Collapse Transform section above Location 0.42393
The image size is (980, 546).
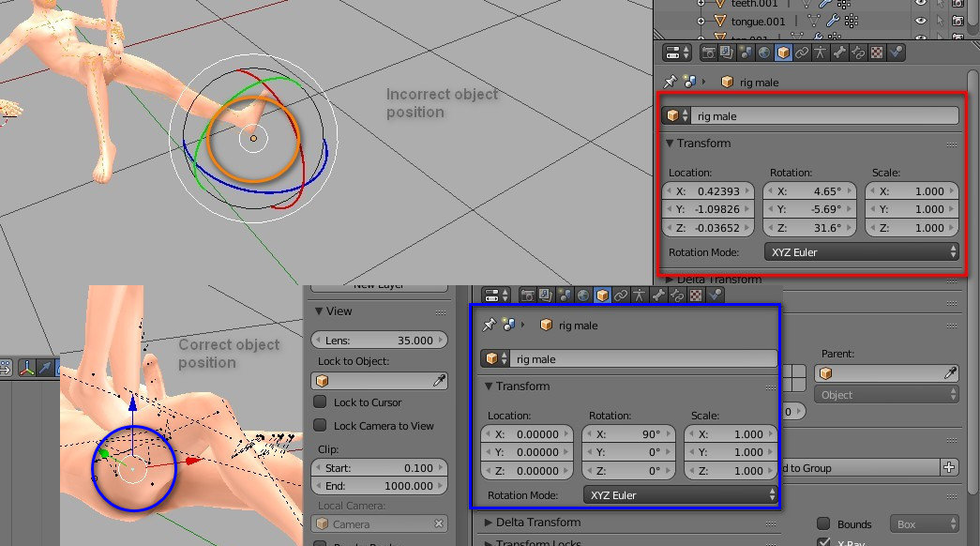click(x=670, y=144)
